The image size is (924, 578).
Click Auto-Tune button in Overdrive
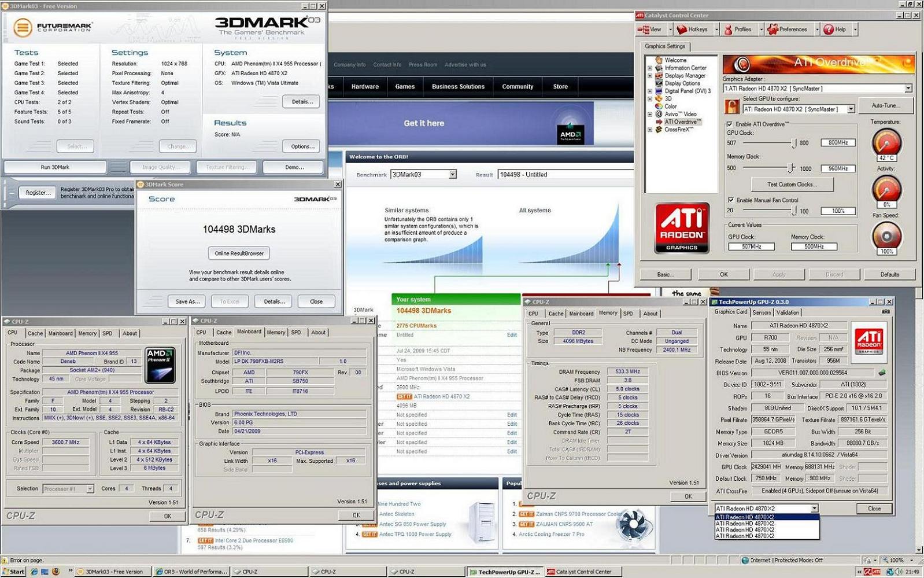click(885, 105)
